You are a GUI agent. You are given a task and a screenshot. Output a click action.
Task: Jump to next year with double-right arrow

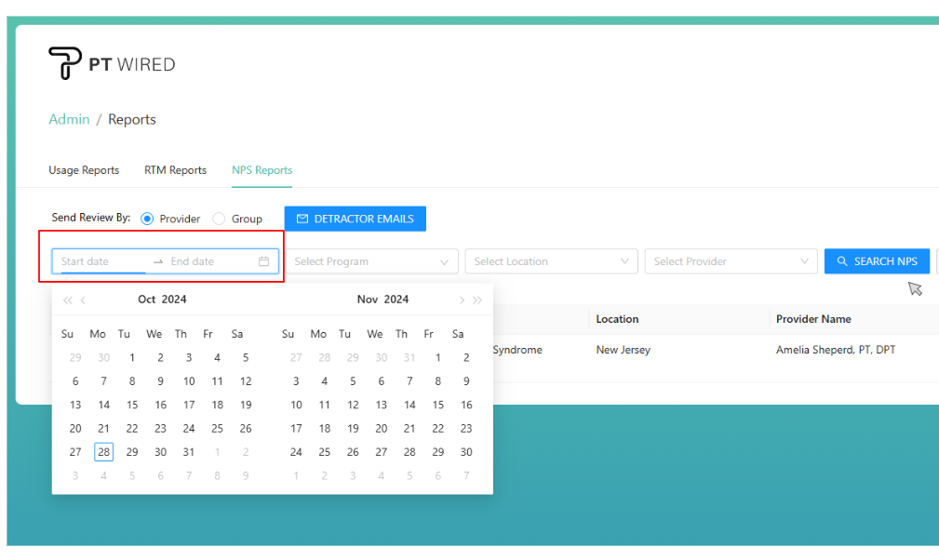pos(477,300)
